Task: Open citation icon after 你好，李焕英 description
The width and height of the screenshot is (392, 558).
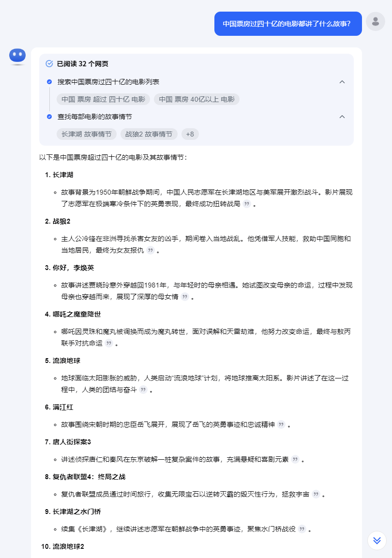Action: pyautogui.click(x=185, y=297)
